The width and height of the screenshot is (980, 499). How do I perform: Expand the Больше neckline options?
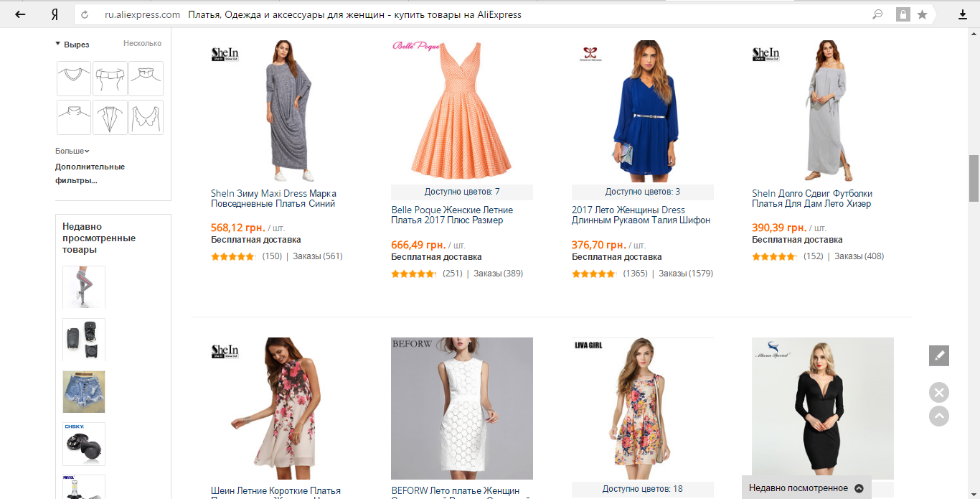(x=72, y=151)
